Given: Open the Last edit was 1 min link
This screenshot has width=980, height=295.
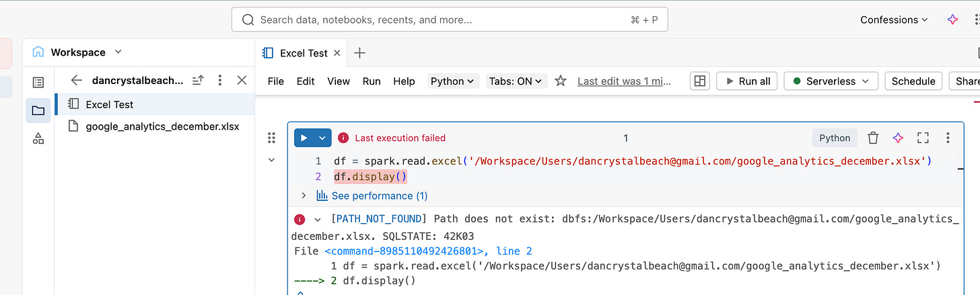Looking at the screenshot, I should (625, 81).
